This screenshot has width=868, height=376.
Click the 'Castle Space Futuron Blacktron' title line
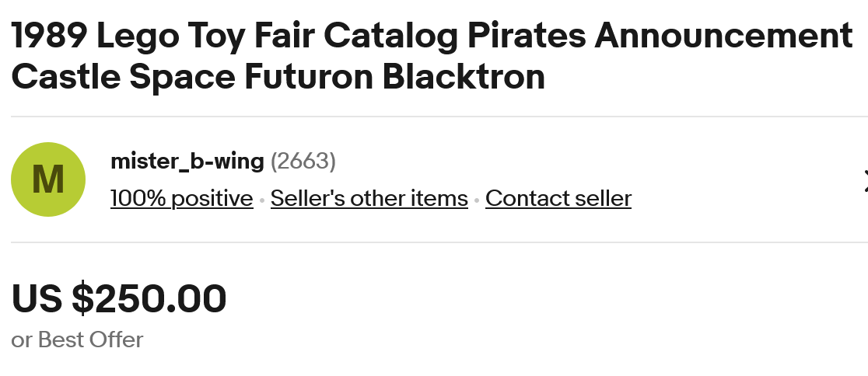(278, 77)
